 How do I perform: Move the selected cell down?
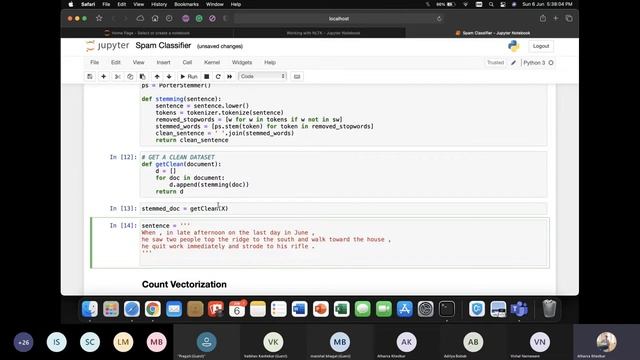tap(169, 76)
